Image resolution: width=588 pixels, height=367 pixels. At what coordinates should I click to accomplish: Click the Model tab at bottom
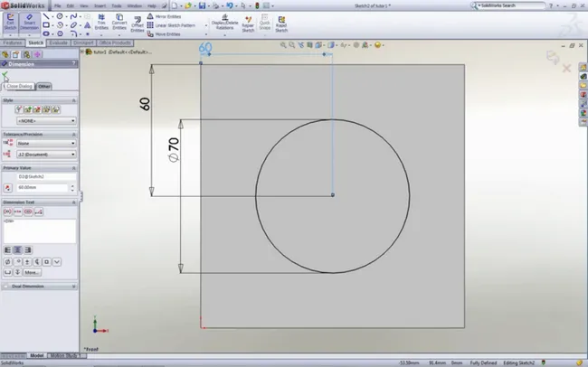[37, 355]
